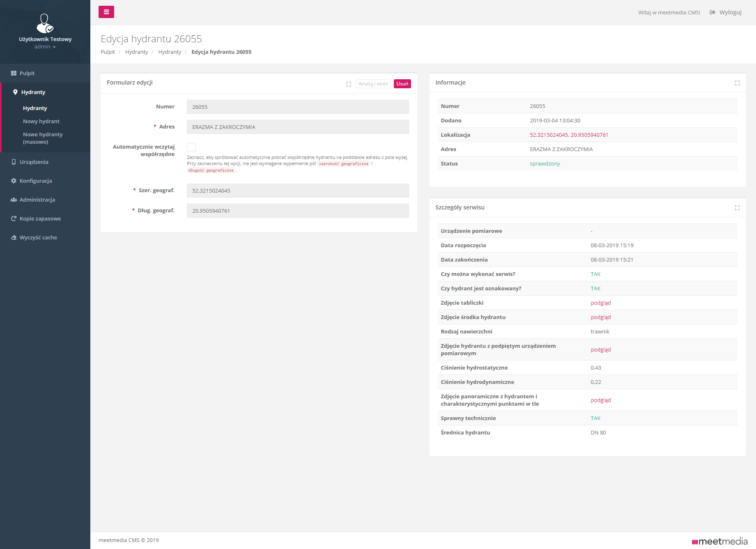Click the meetmedia logo in footer
The width and height of the screenshot is (756, 549).
coord(719,541)
